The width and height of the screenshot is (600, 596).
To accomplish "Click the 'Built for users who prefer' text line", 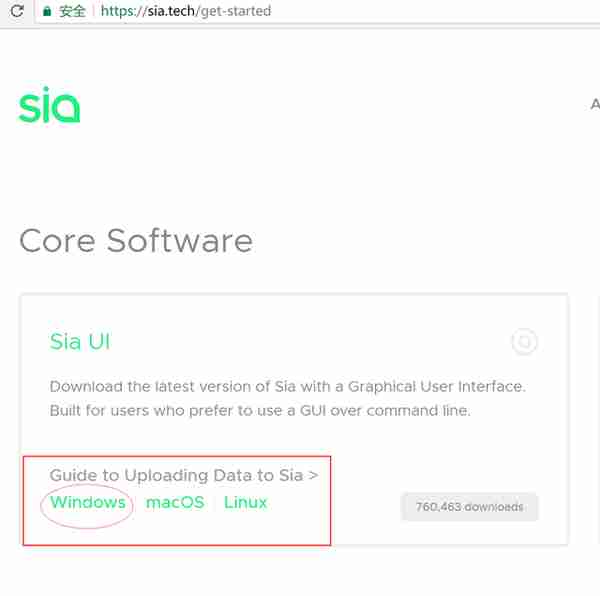I will pyautogui.click(x=260, y=410).
